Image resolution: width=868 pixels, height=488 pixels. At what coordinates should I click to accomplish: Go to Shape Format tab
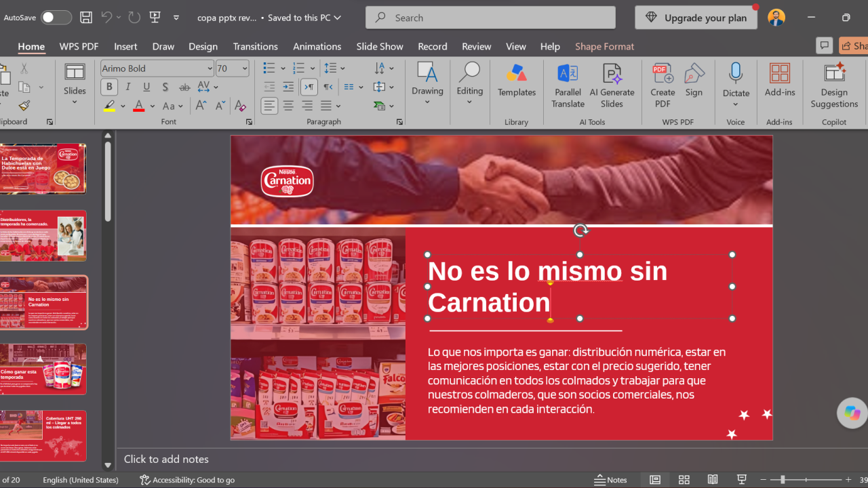[x=604, y=46]
